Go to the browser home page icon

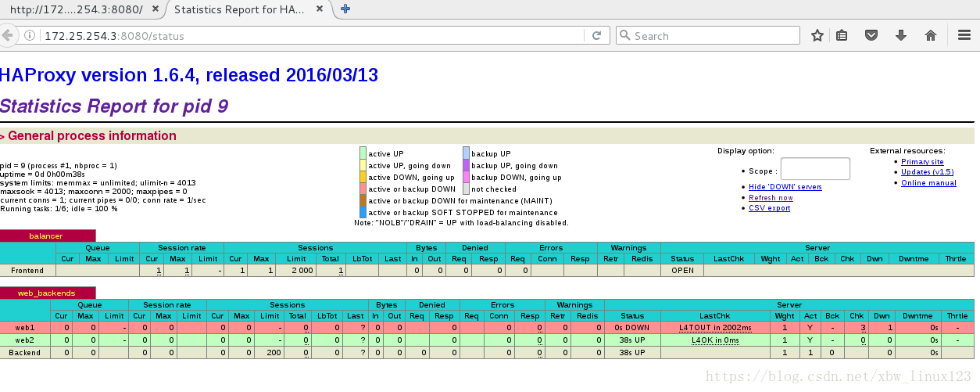point(931,35)
